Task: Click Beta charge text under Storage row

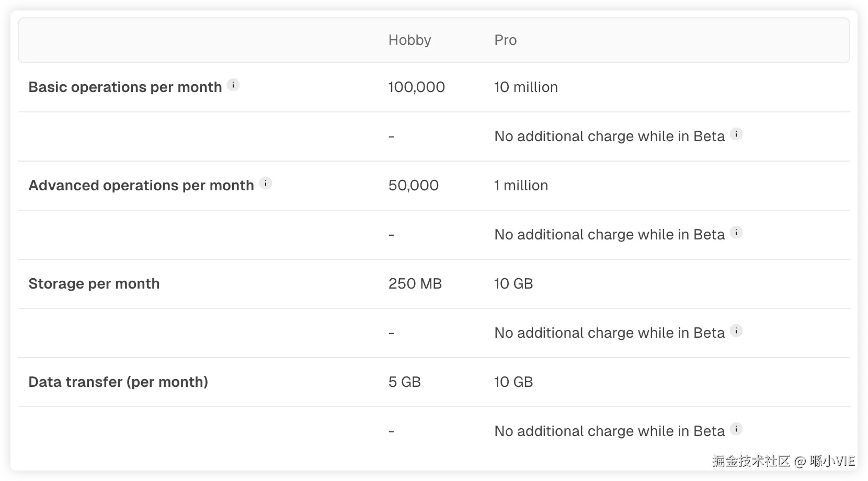Action: [x=609, y=333]
